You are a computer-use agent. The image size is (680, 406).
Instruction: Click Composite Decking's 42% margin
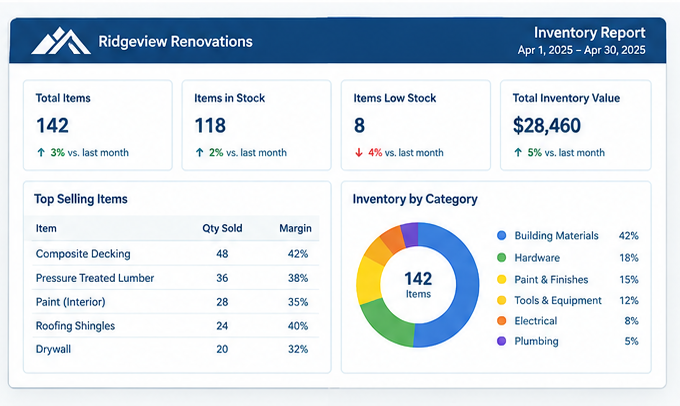[298, 254]
